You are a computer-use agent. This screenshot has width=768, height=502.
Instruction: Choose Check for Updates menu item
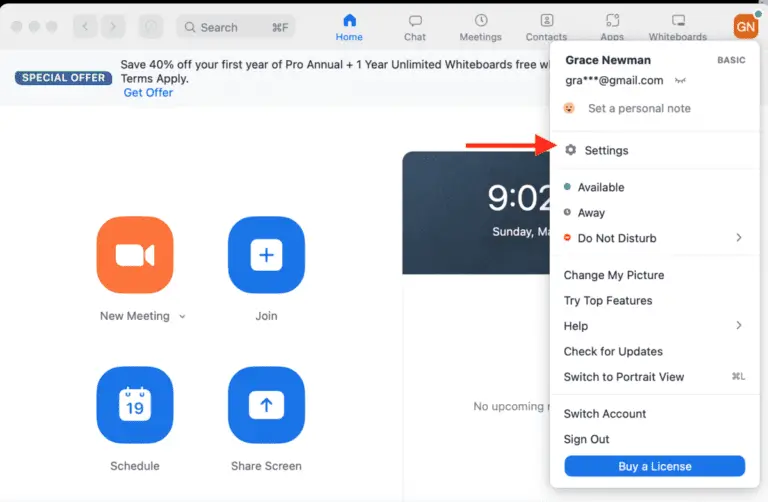(613, 352)
